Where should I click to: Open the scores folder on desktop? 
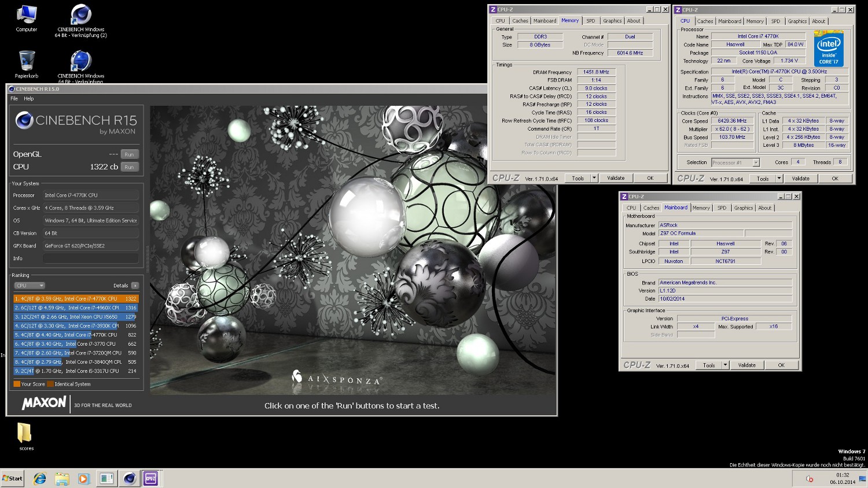point(26,437)
